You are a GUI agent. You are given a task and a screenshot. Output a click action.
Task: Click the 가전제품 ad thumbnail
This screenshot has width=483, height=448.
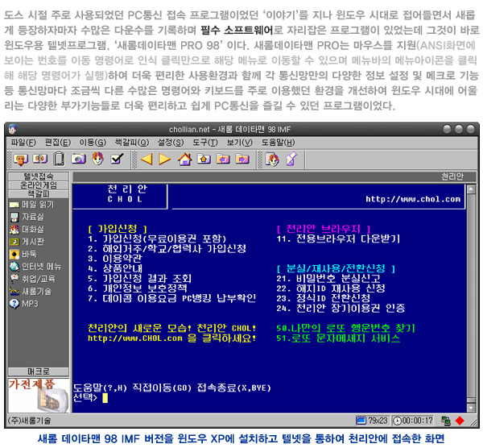tap(39, 396)
